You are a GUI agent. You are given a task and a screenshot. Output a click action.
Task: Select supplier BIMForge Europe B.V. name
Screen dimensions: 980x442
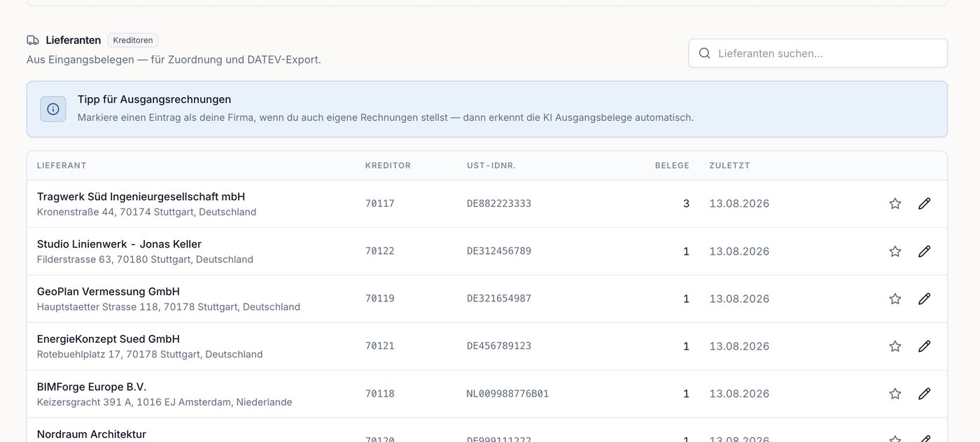pos(92,387)
